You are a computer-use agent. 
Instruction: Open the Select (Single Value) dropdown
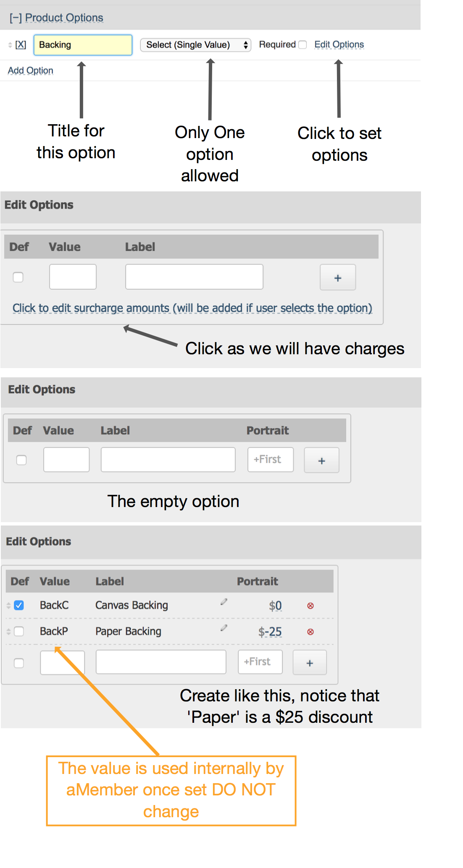pos(195,45)
